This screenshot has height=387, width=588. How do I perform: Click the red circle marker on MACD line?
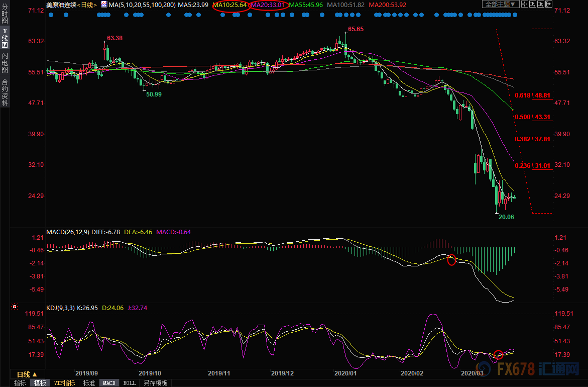[451, 260]
